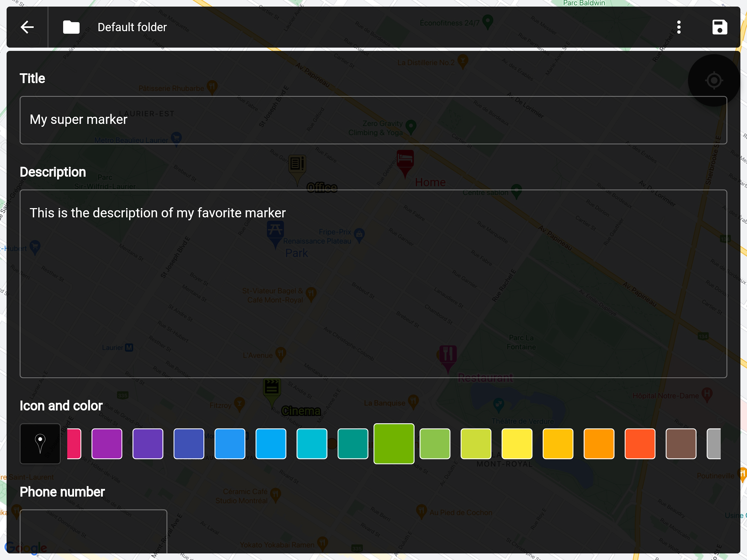Viewport: 747px width, 560px height.
Task: Pick the deep violet color swatch
Action: coord(148,444)
